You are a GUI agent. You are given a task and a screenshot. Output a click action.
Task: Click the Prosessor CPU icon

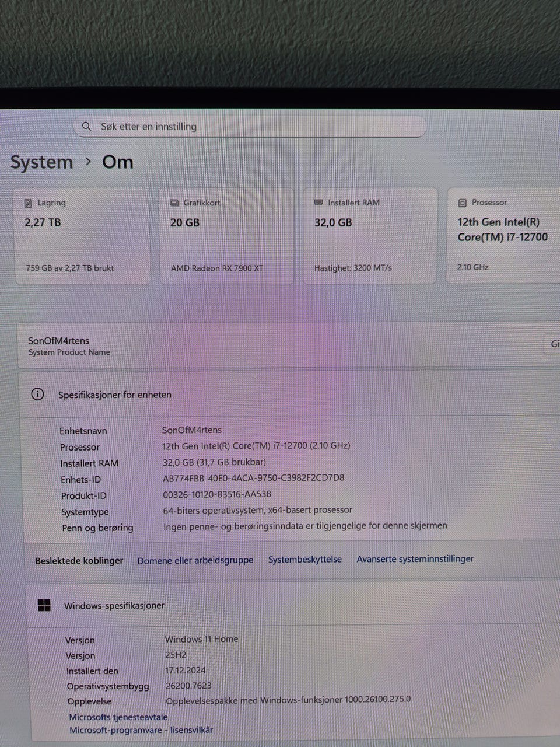(463, 203)
